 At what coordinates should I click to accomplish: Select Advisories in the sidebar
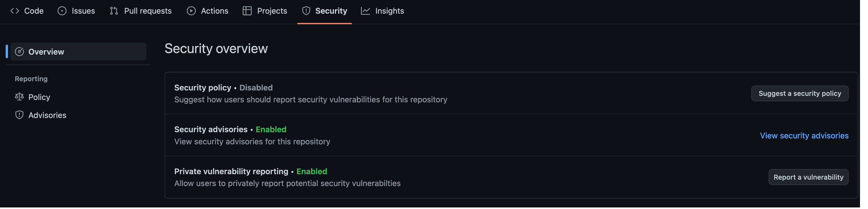pyautogui.click(x=47, y=115)
